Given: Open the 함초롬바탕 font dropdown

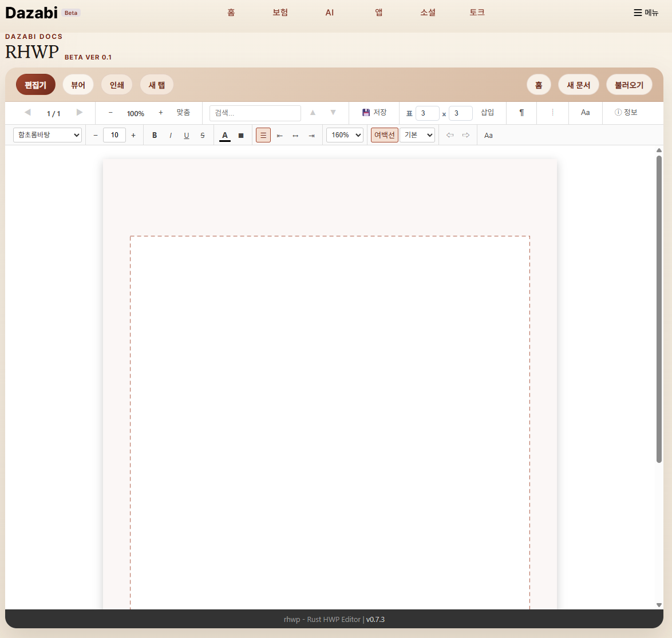Looking at the screenshot, I should (48, 136).
